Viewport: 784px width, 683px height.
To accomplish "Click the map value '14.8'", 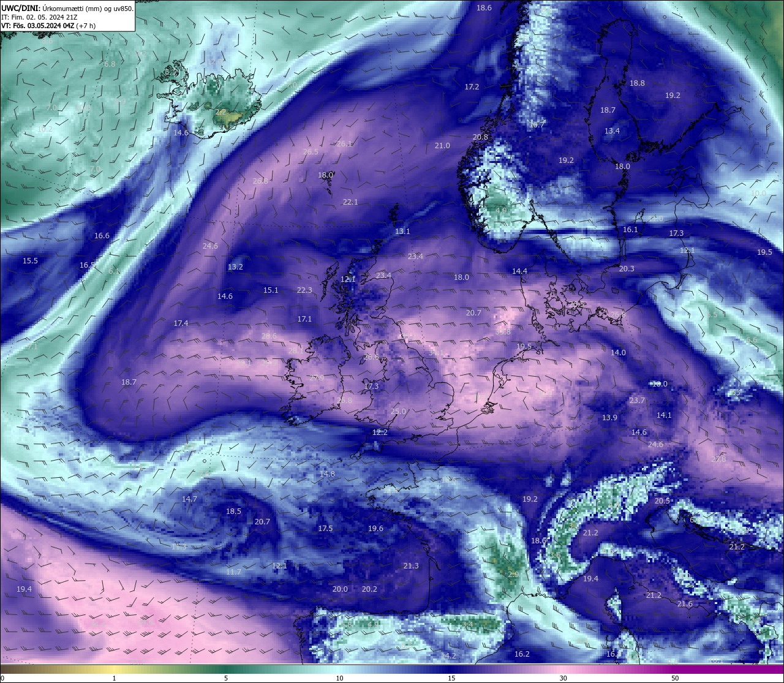I will coord(327,474).
